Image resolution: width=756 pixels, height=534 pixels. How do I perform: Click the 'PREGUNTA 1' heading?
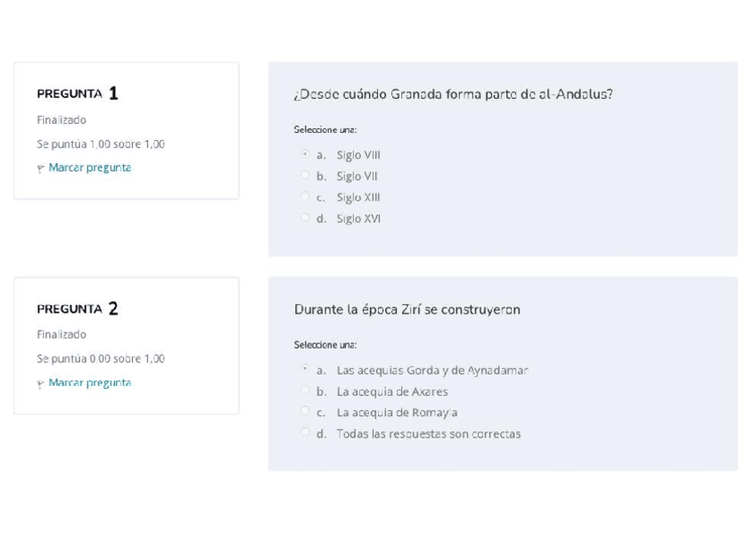click(78, 94)
